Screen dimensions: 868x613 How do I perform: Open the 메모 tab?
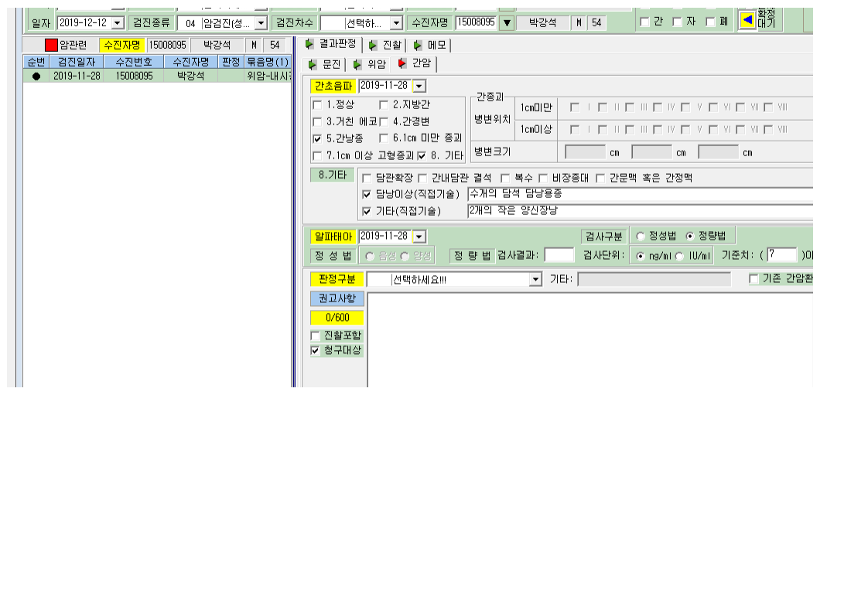click(x=431, y=45)
